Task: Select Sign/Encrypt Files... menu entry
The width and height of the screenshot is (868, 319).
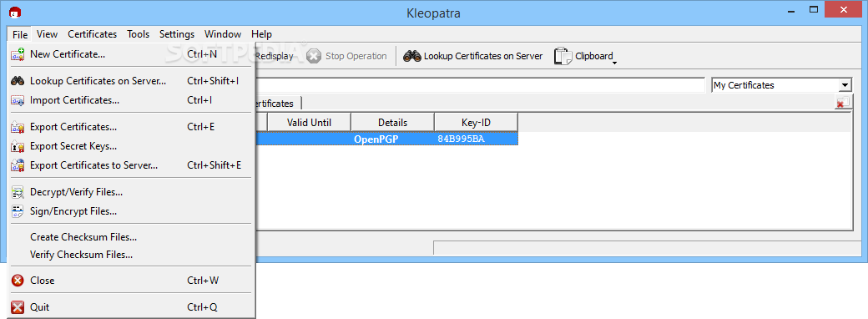Action: coord(131,211)
